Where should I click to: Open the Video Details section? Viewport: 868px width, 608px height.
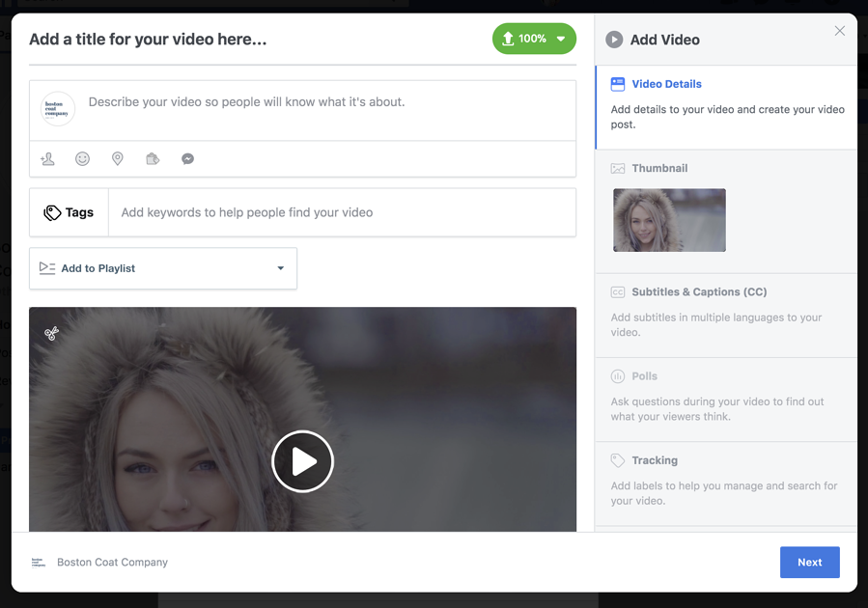pyautogui.click(x=666, y=84)
